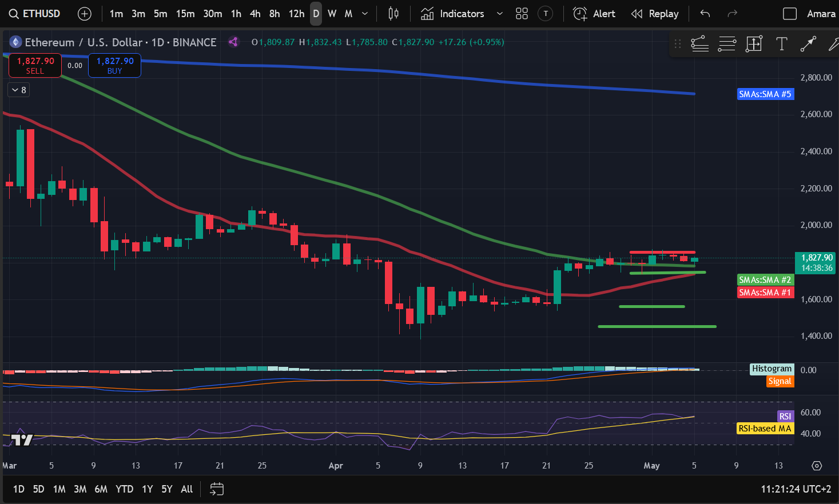This screenshot has width=839, height=504.
Task: Select the YTD date range
Action: (124, 489)
